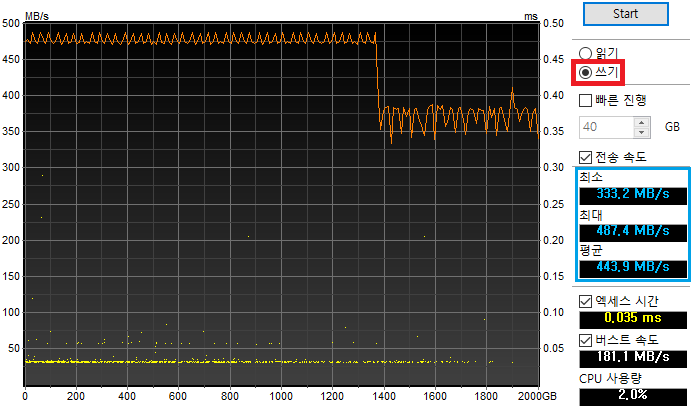Viewport: 694px width, 414px height.
Task: Click the average value 443.9 MB/s
Action: (632, 268)
